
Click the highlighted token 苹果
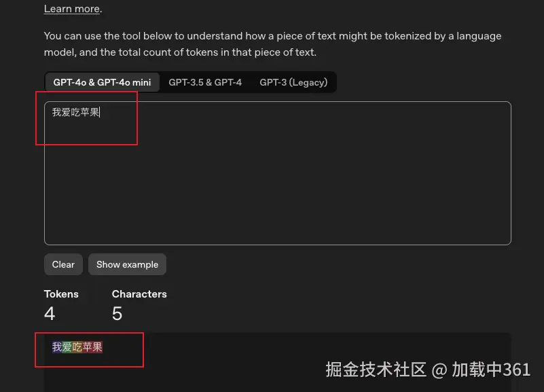[92, 346]
